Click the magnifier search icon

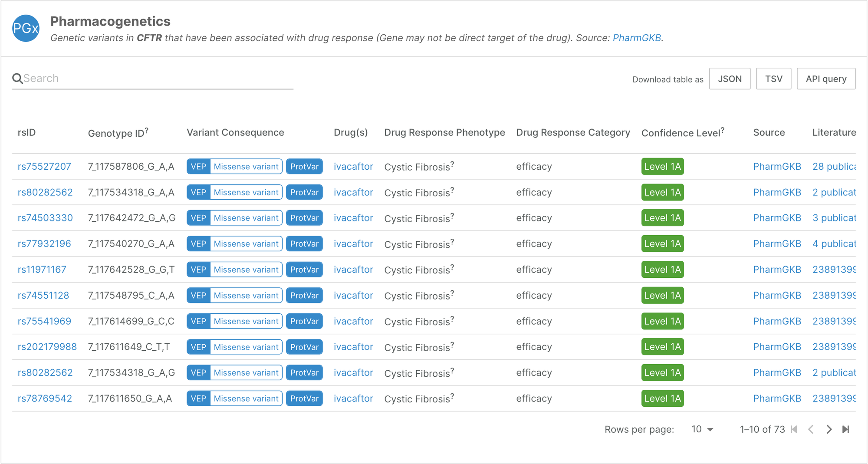coord(17,79)
